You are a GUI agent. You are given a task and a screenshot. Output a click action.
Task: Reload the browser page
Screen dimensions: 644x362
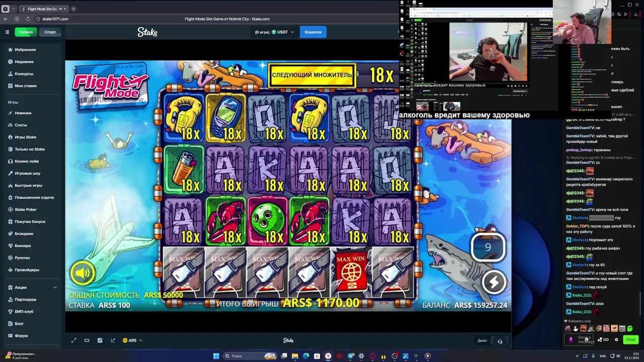point(28,19)
